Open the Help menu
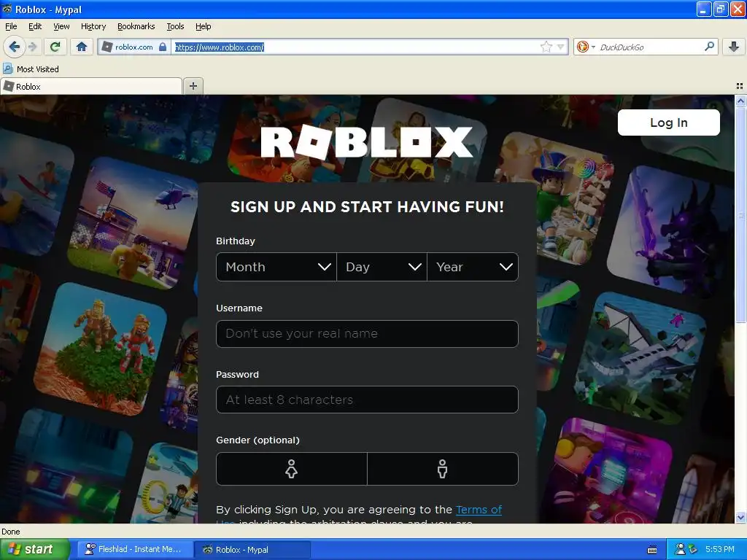This screenshot has width=747, height=560. [203, 27]
